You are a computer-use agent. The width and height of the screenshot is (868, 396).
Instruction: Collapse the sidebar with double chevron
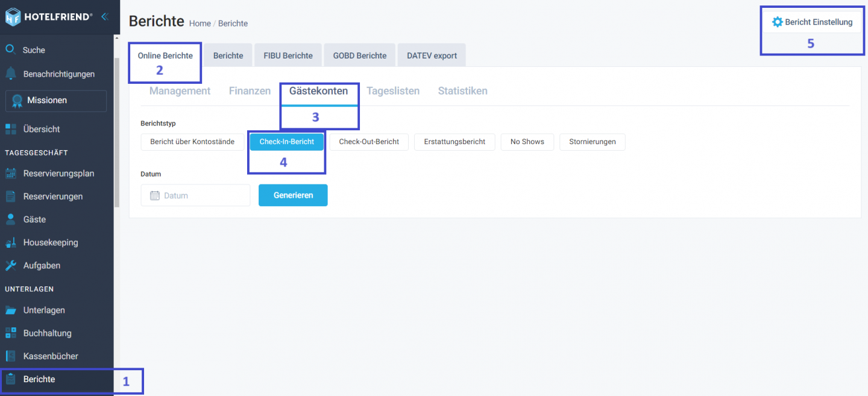pyautogui.click(x=104, y=16)
